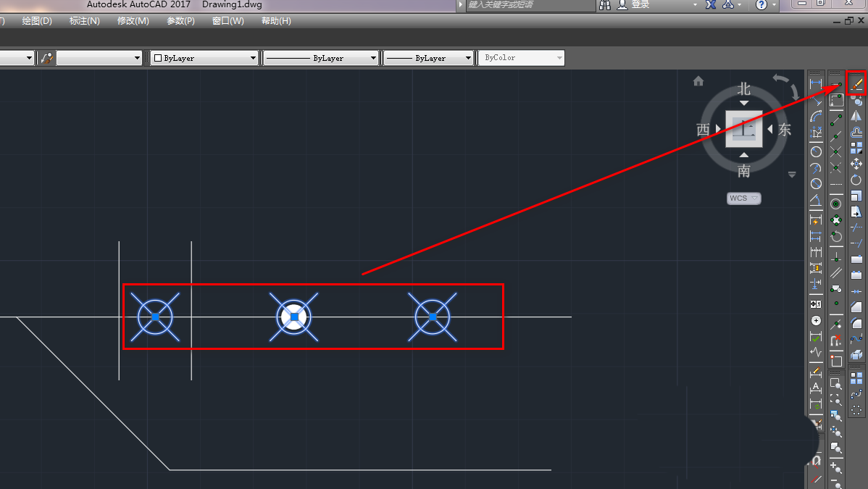Screen dimensions: 868x489
Task: Select the Tolerance tool
Action: point(816,304)
